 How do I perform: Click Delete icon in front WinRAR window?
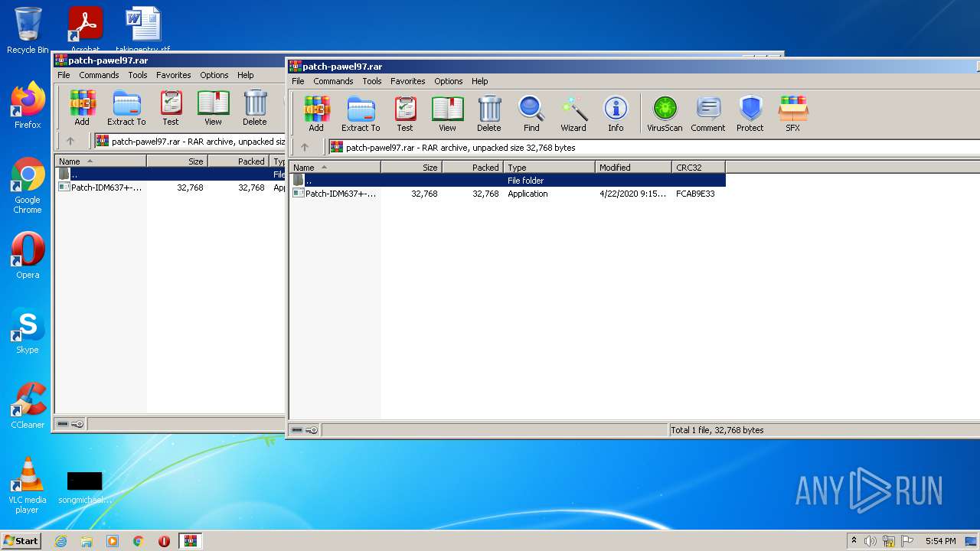(489, 114)
